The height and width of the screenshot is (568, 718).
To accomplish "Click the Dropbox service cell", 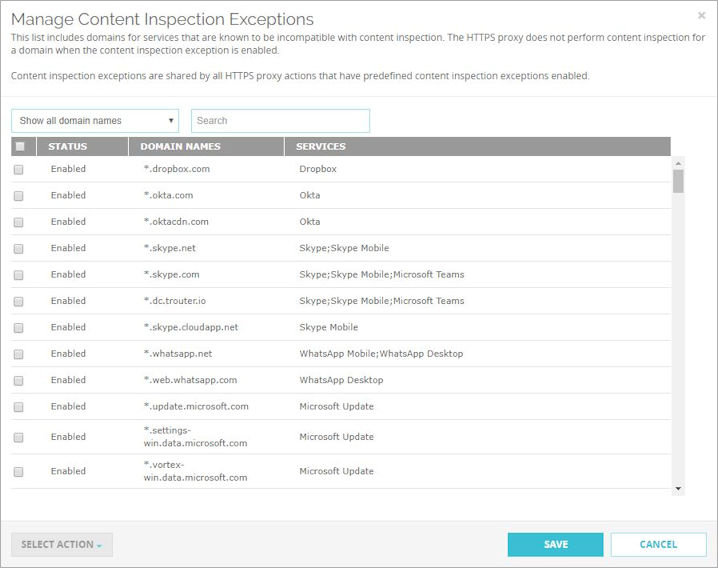I will click(318, 169).
